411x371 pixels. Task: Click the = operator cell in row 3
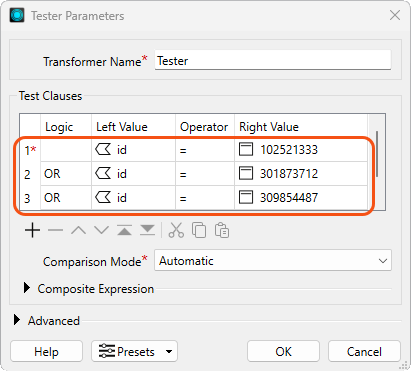205,198
